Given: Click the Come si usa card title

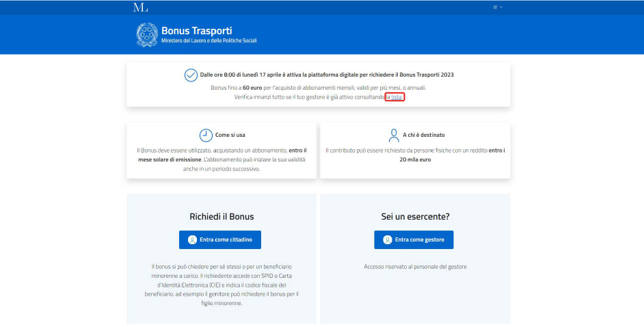Looking at the screenshot, I should (x=230, y=135).
